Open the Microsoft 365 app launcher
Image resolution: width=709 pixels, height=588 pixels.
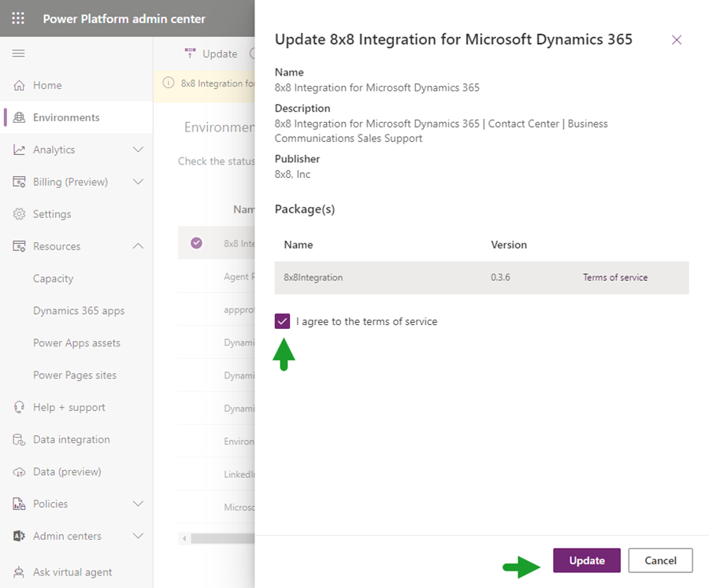click(x=18, y=18)
